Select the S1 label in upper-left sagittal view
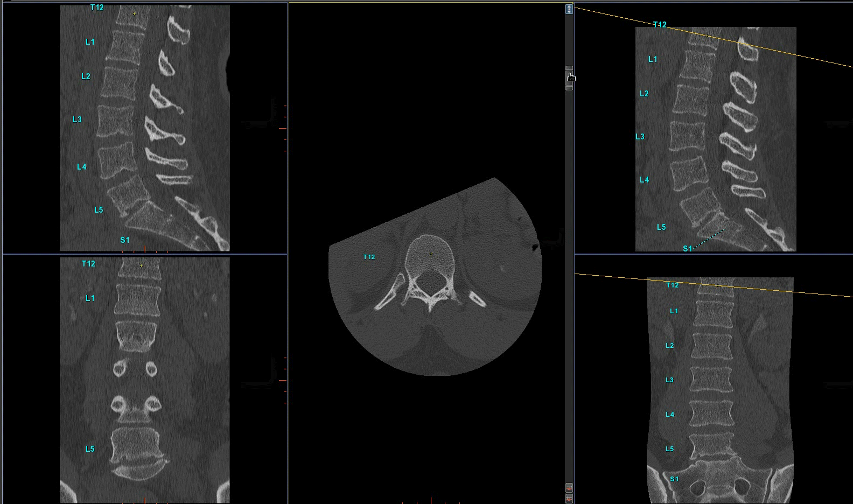Viewport: 853px width, 504px height. pyautogui.click(x=125, y=240)
